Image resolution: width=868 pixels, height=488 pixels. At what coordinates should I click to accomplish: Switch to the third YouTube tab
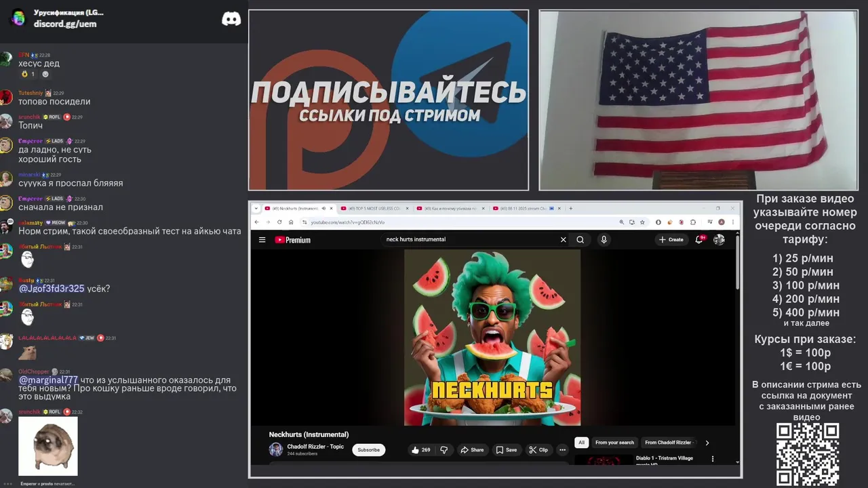(449, 208)
